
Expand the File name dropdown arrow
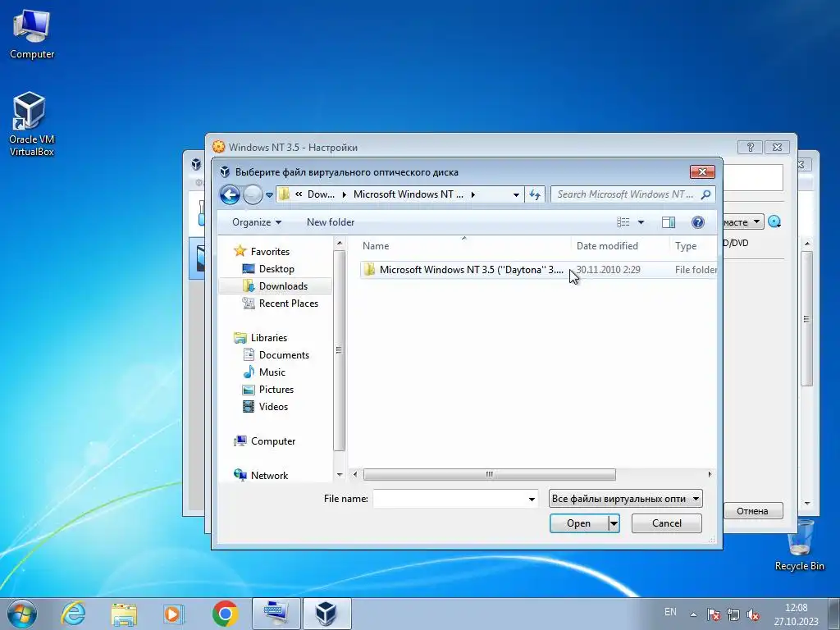pos(532,499)
